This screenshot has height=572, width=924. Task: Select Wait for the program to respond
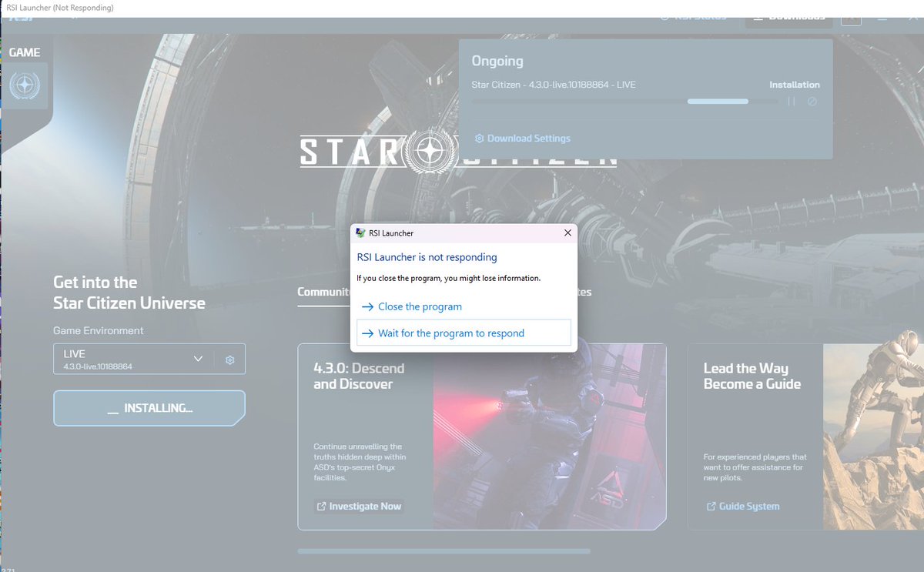click(464, 333)
